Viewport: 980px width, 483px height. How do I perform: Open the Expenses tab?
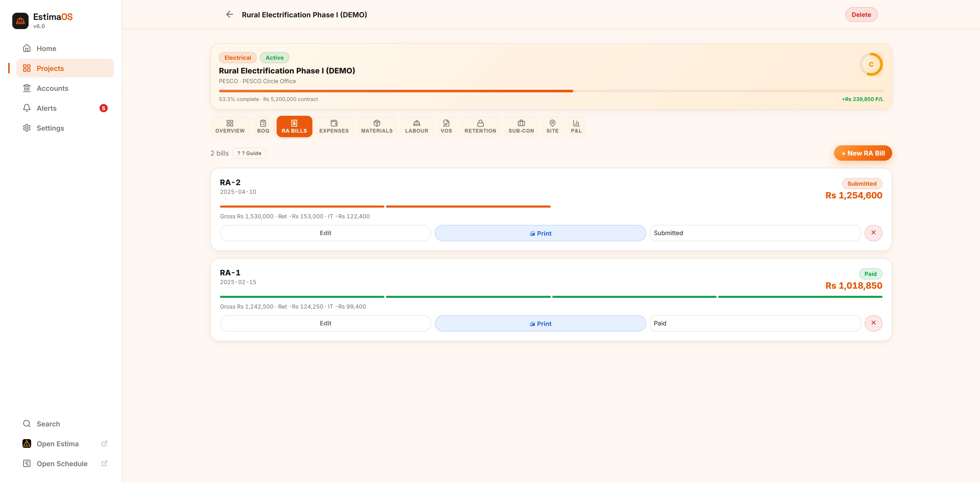(334, 126)
